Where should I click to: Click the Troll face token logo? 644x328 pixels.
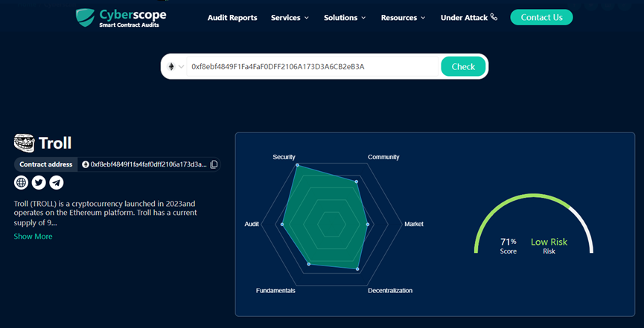click(x=25, y=143)
